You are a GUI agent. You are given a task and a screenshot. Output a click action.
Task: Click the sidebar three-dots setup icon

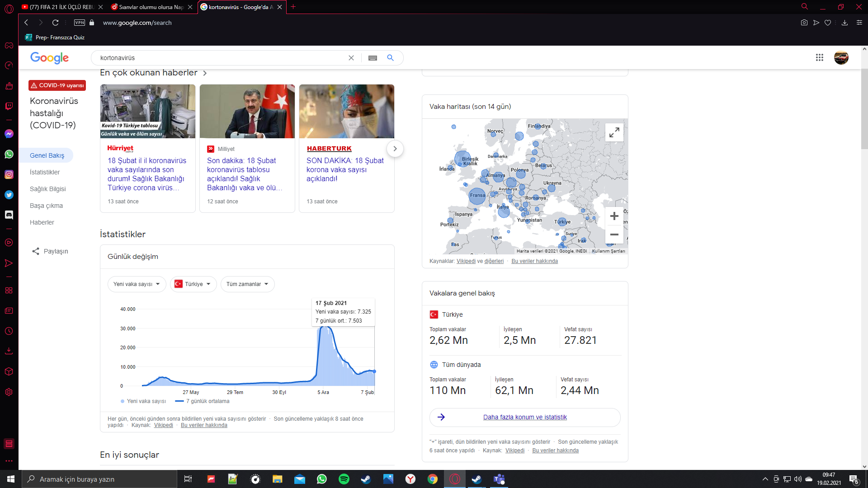click(9, 461)
